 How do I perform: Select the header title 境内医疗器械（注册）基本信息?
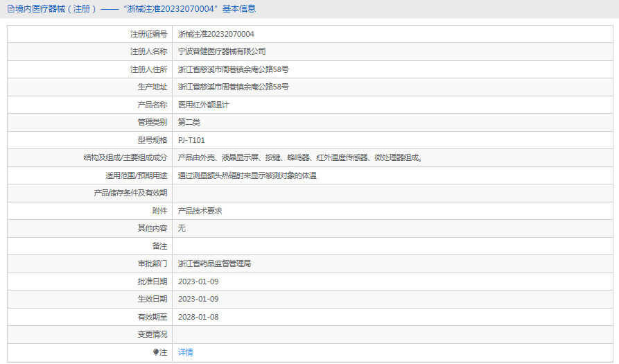pos(135,9)
